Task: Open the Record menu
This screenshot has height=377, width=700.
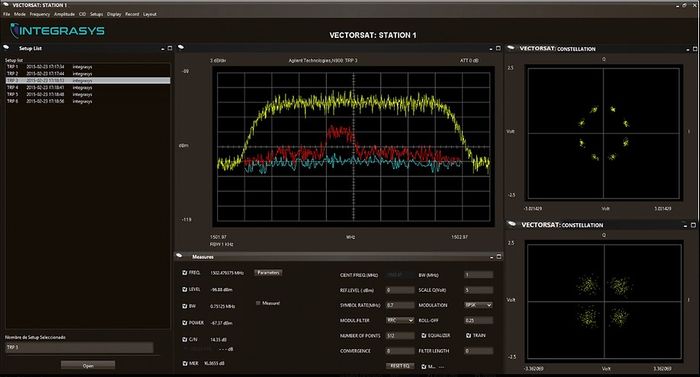Action: 132,14
